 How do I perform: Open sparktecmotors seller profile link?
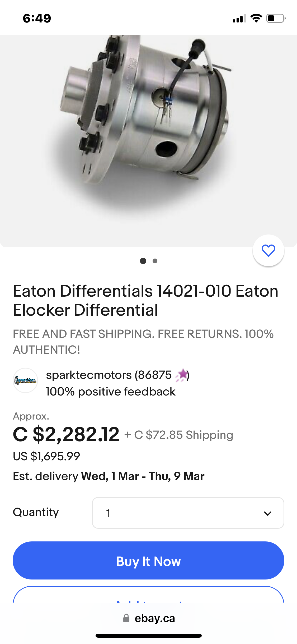(89, 375)
